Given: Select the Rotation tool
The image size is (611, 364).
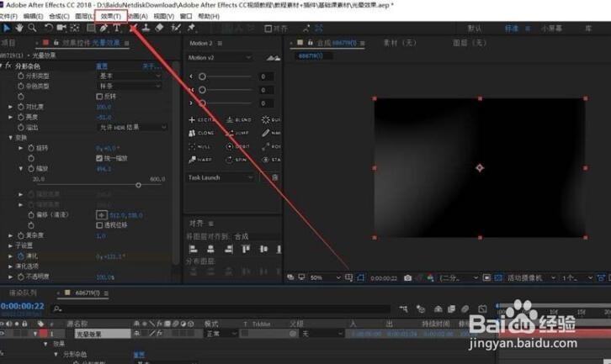Looking at the screenshot, I should click(48, 28).
